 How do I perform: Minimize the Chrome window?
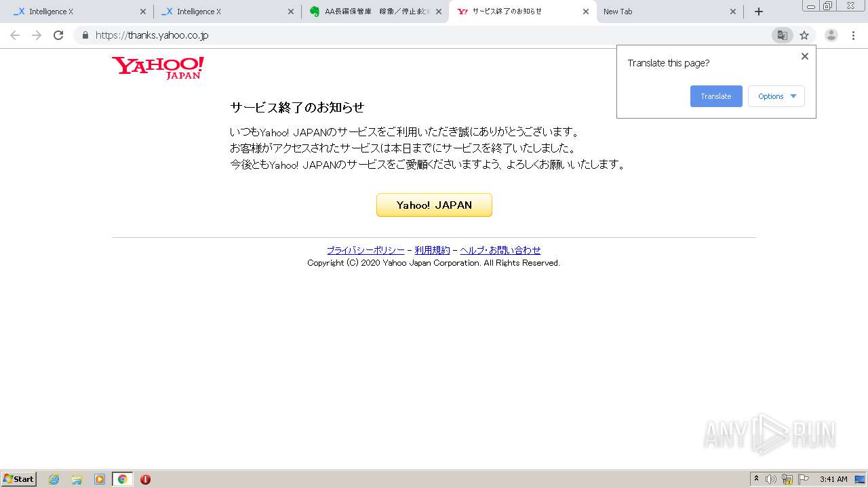pos(811,5)
